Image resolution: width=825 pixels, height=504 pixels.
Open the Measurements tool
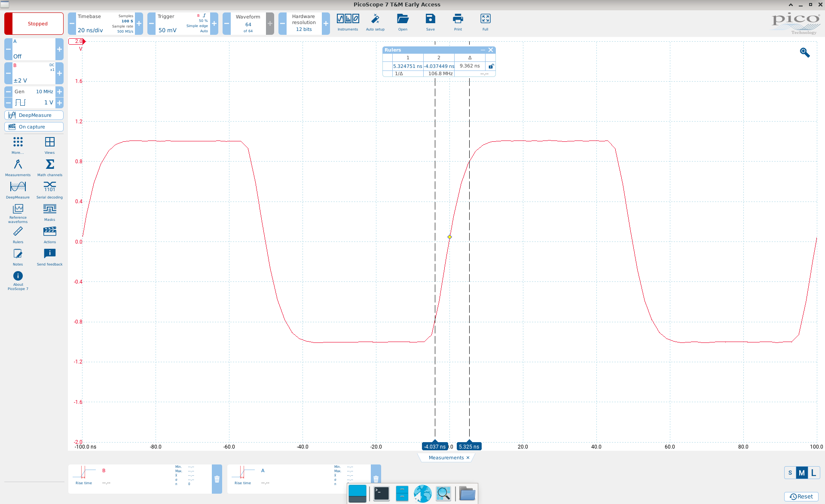[18, 168]
